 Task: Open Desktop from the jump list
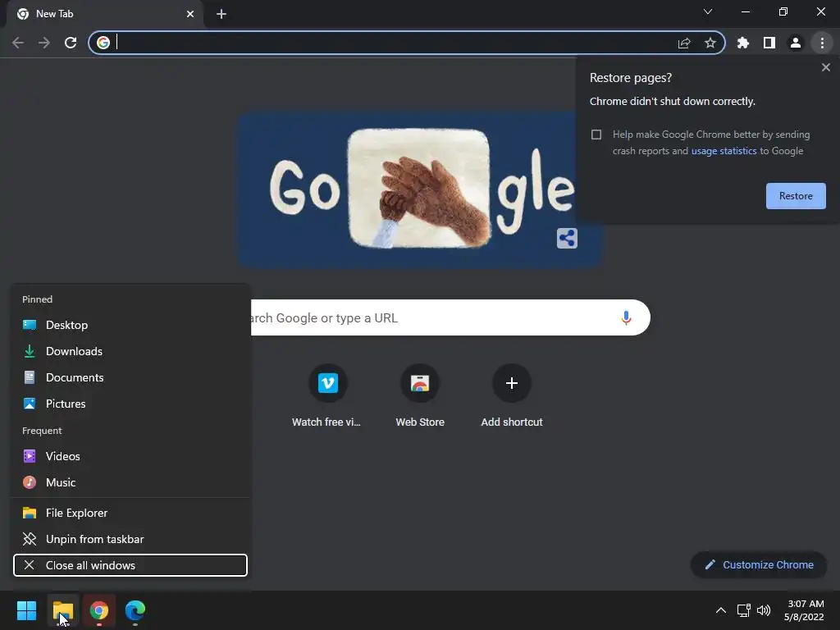(x=130, y=325)
